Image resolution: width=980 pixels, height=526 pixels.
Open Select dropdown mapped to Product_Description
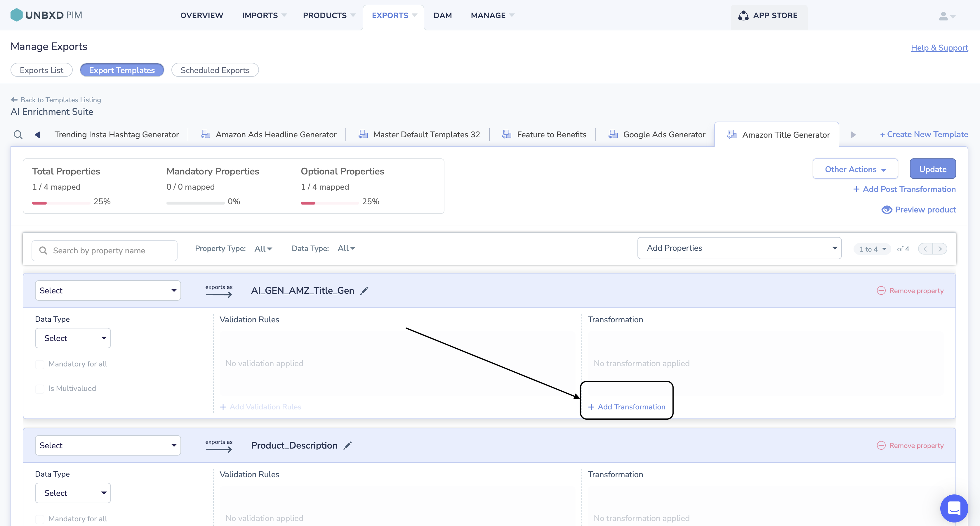coord(108,445)
